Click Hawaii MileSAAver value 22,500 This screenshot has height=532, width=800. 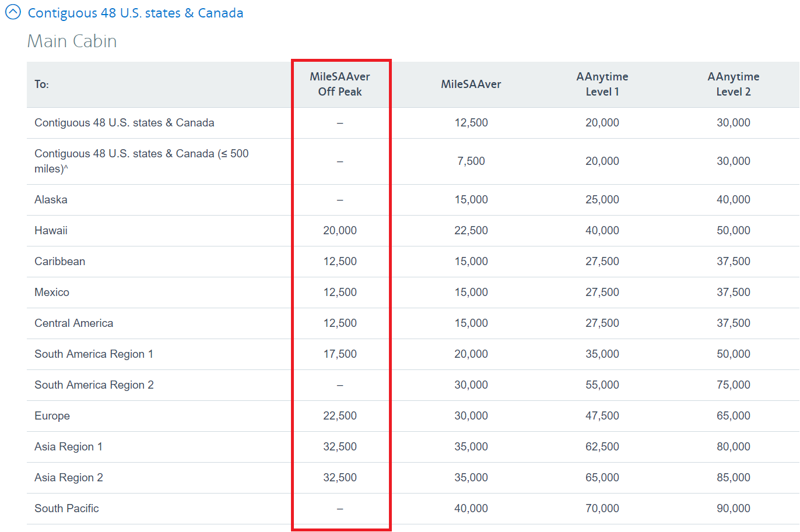point(471,231)
